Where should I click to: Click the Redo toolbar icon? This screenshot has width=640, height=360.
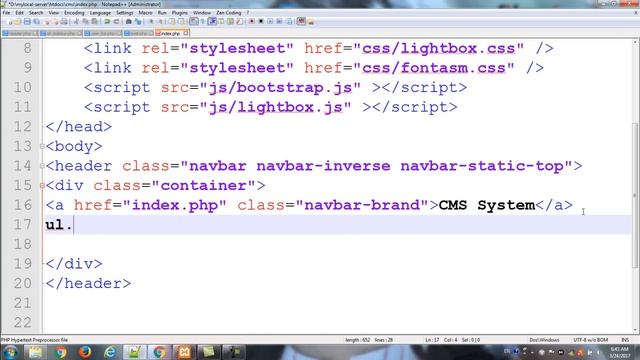pos(116,21)
